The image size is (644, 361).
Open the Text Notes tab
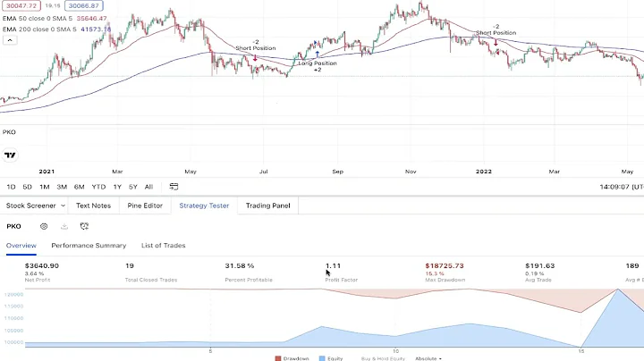click(93, 206)
